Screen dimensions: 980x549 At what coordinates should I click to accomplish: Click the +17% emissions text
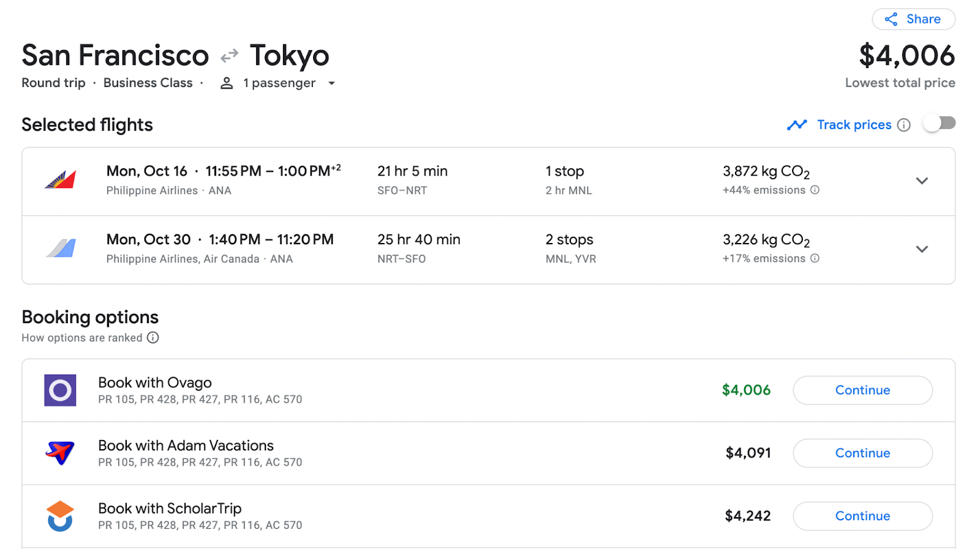(764, 259)
